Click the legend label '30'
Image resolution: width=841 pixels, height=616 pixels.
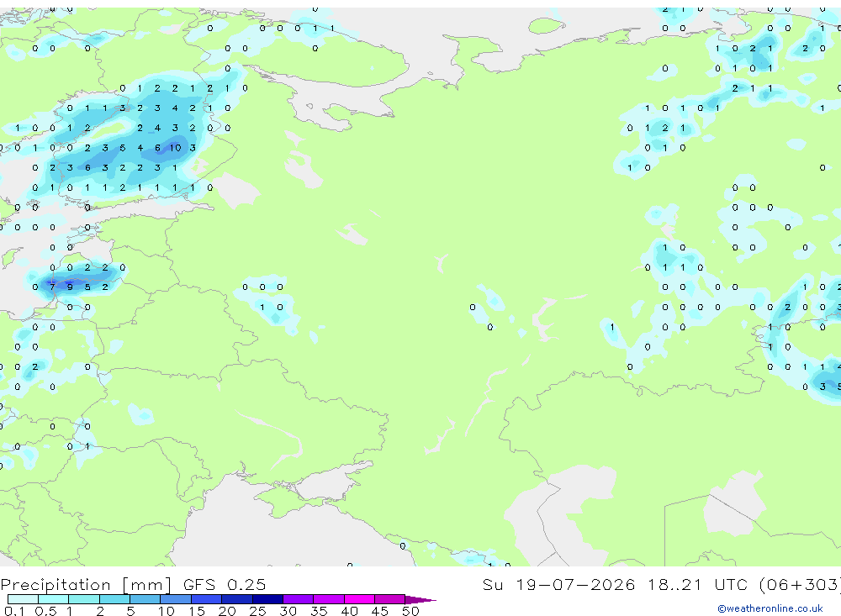(288, 611)
